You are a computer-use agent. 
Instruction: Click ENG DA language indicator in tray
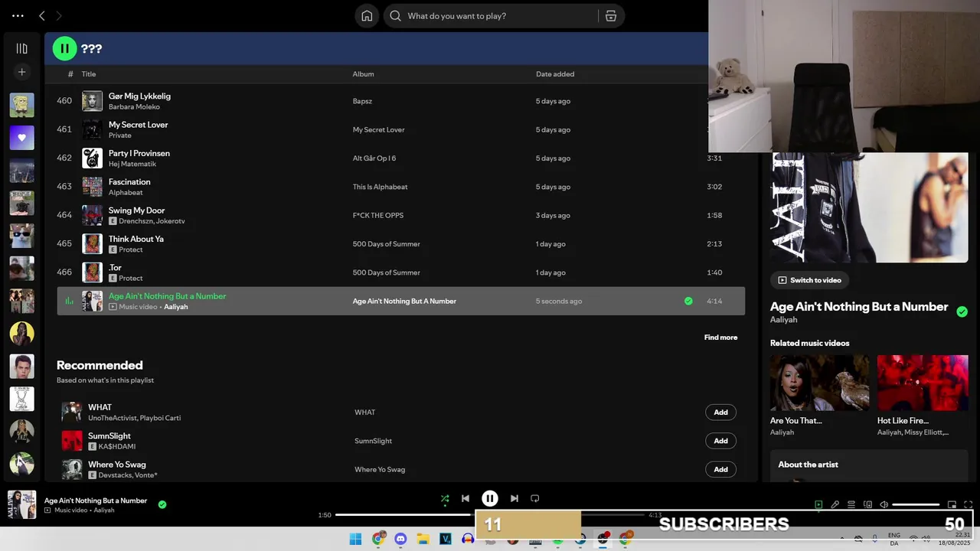[894, 539]
